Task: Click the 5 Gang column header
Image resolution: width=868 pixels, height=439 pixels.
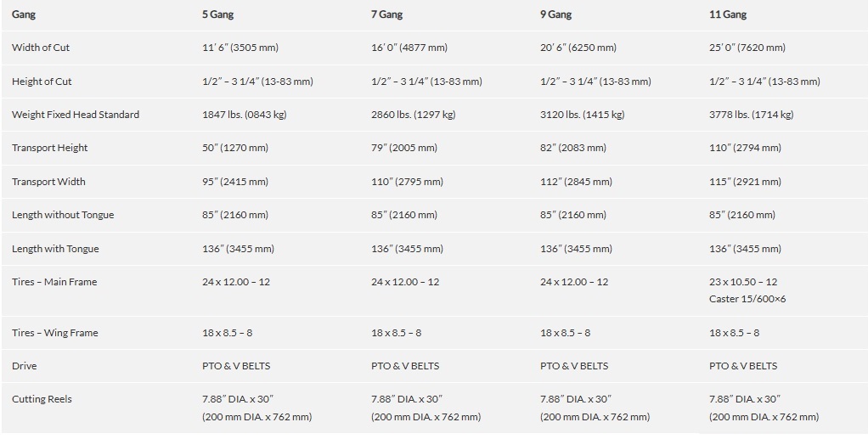Action: pyautogui.click(x=217, y=14)
